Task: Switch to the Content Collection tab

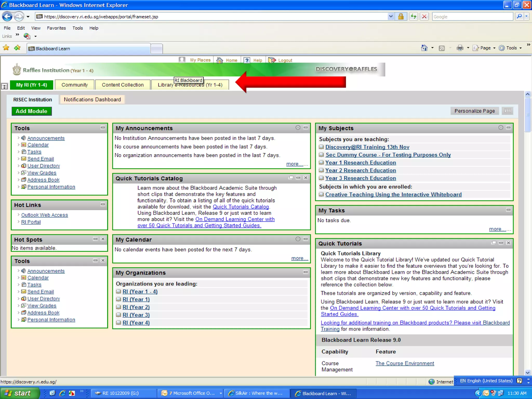Action: click(x=123, y=85)
